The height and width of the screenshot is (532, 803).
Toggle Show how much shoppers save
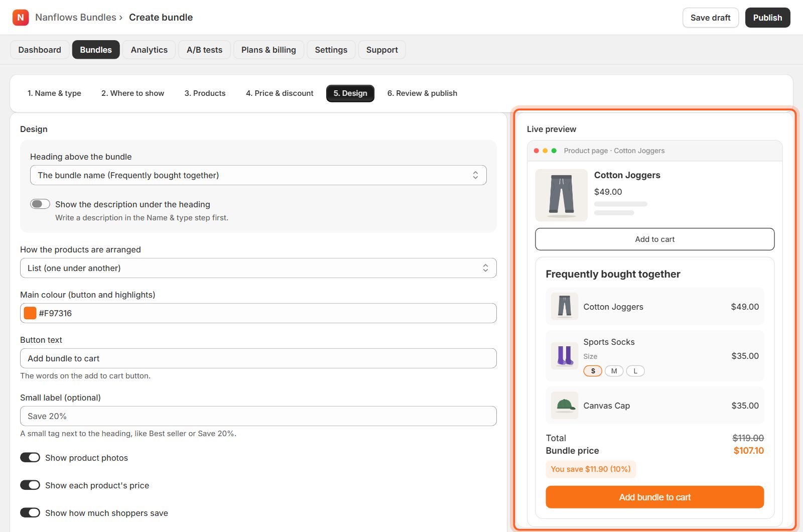30,512
